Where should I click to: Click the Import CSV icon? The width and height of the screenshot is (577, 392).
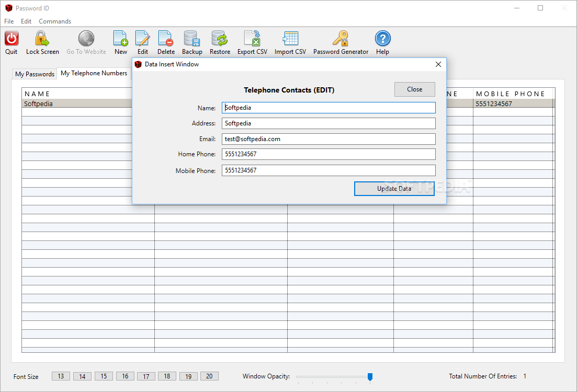pyautogui.click(x=290, y=38)
